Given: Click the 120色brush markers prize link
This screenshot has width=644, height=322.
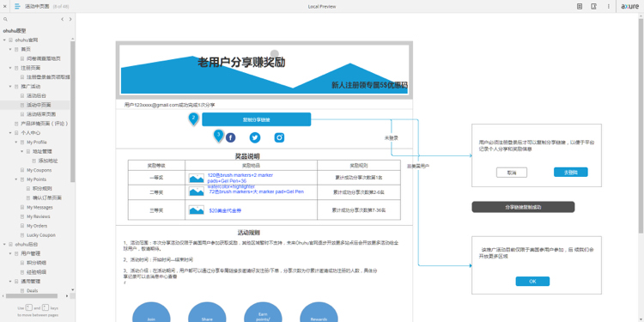Looking at the screenshot, I should pos(240,180).
